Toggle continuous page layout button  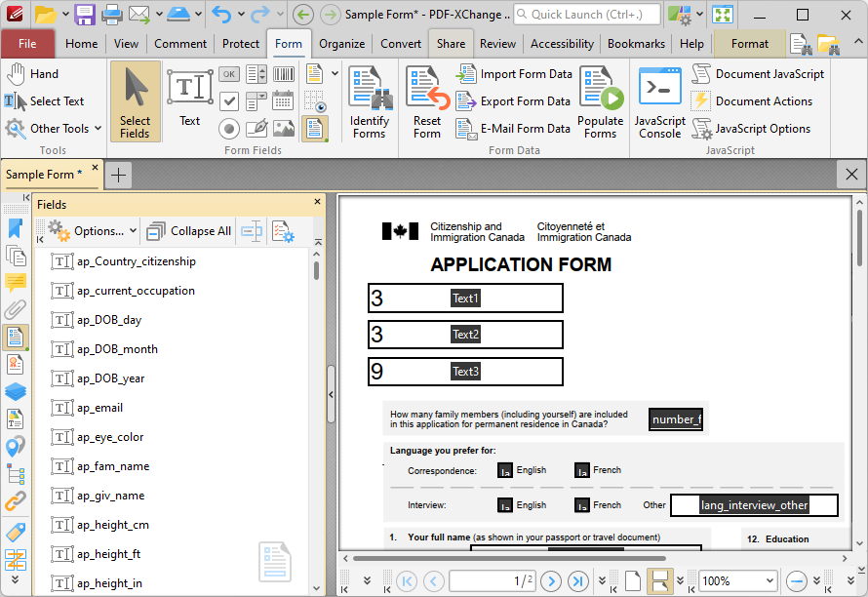point(660,581)
